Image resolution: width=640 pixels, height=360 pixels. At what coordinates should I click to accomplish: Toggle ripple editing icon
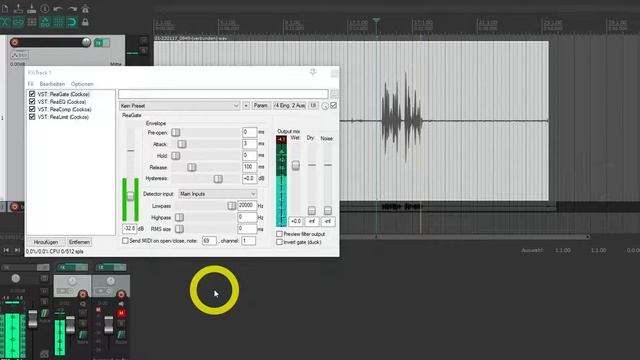[31, 22]
